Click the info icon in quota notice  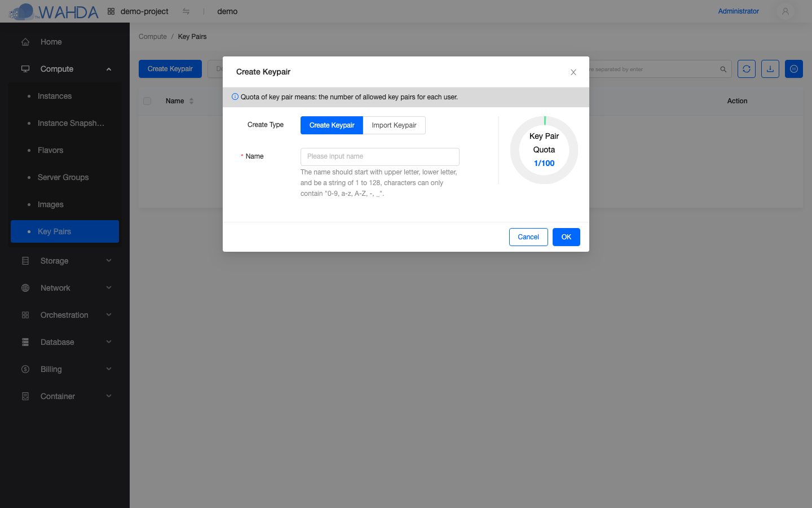pyautogui.click(x=235, y=97)
